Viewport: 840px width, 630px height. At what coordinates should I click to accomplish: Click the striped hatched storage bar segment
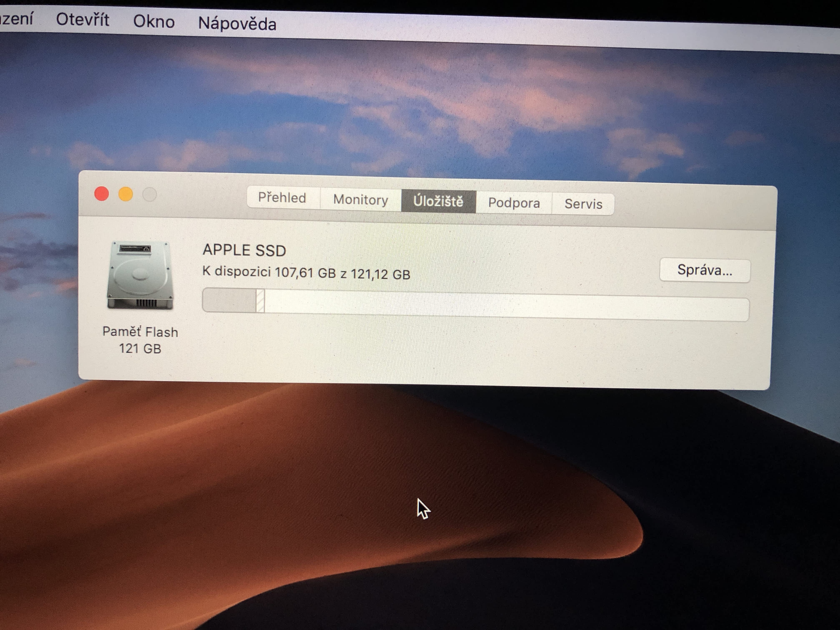click(260, 301)
